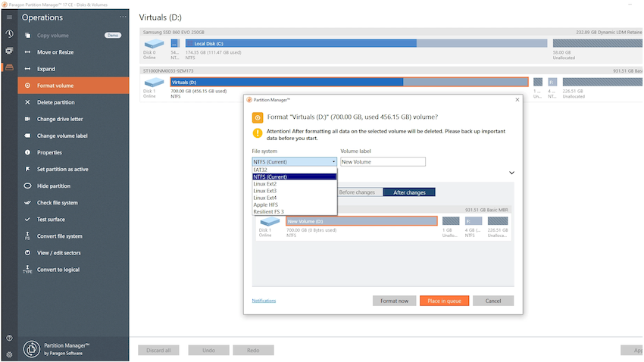
Task: Click the Disk 0 drive icon
Action: tap(154, 43)
